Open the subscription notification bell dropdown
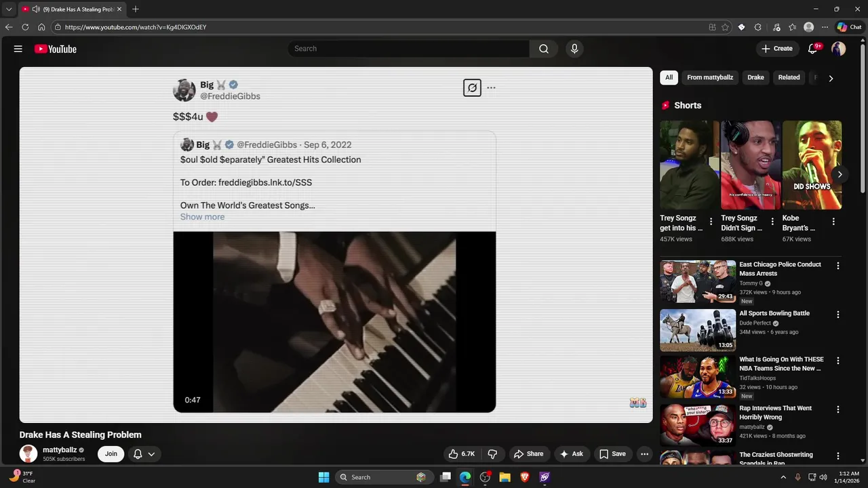Screen dimensions: 868x488 (x=144, y=454)
